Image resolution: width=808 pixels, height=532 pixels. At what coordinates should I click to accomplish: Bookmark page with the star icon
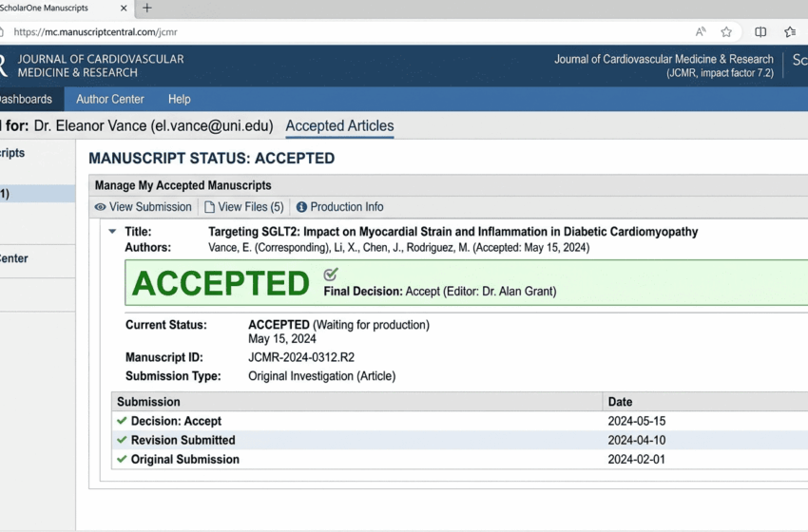(x=726, y=32)
